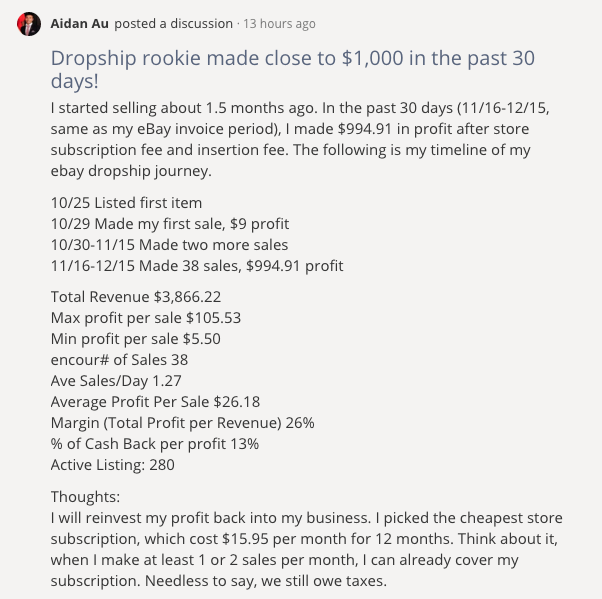Open Aidan Au's profile avatar picture
This screenshot has height=599, width=602.
tap(29, 24)
